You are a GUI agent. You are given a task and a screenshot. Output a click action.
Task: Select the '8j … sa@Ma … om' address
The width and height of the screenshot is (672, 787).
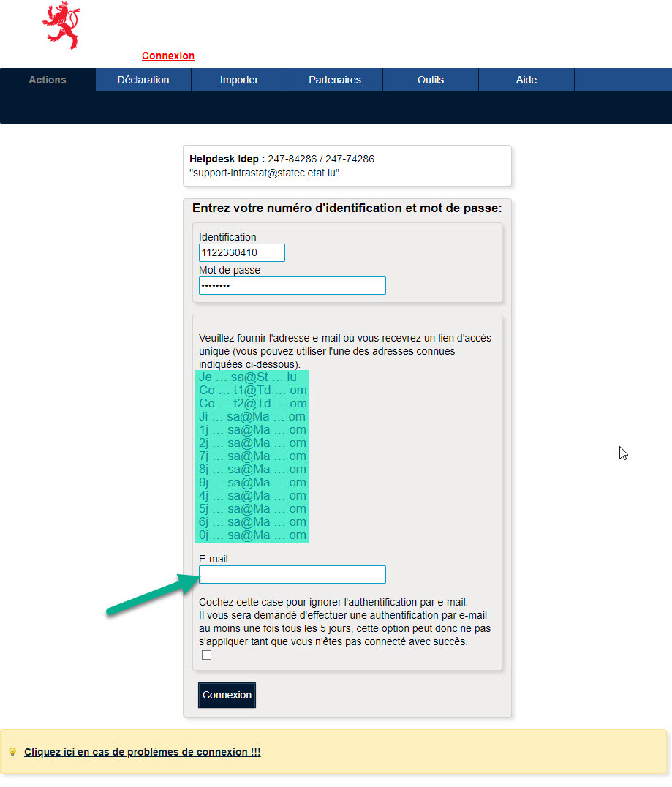coord(252,470)
